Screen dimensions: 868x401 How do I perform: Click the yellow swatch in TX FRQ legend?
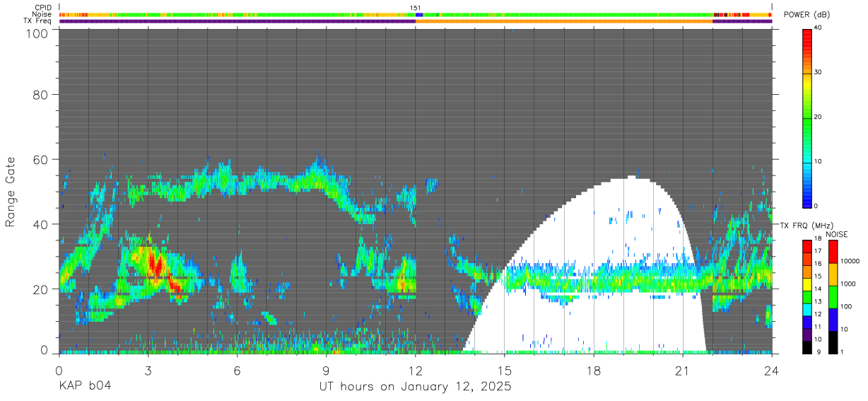[807, 284]
